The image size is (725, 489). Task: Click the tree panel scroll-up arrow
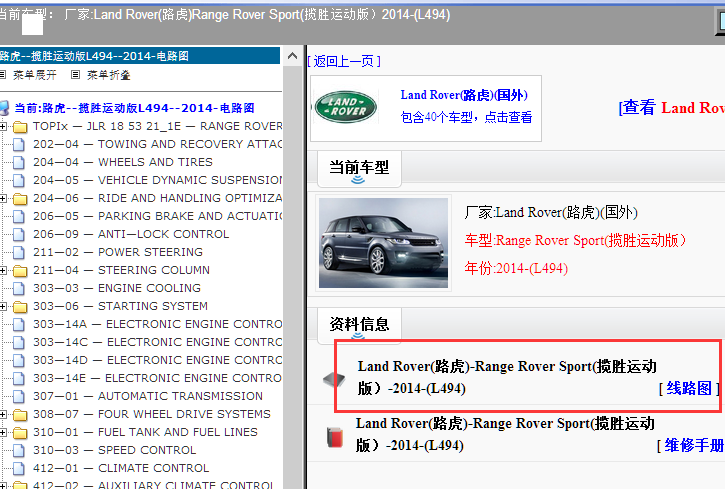click(292, 56)
